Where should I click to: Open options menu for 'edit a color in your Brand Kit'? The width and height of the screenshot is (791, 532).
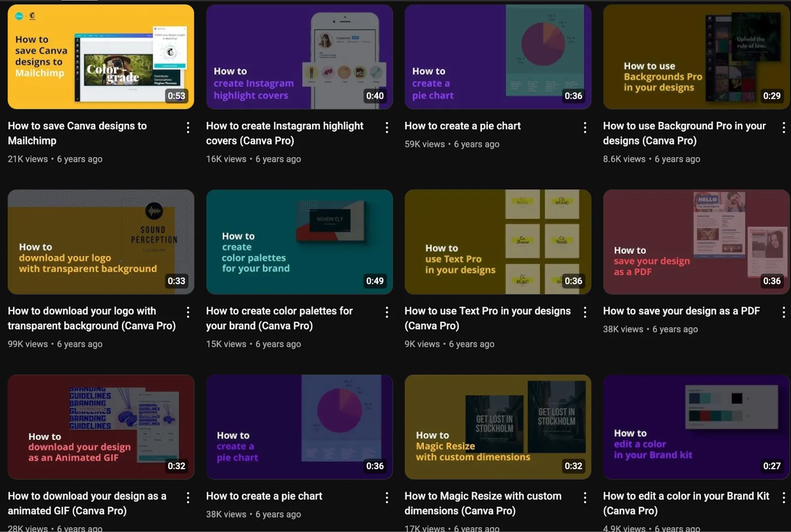point(784,497)
